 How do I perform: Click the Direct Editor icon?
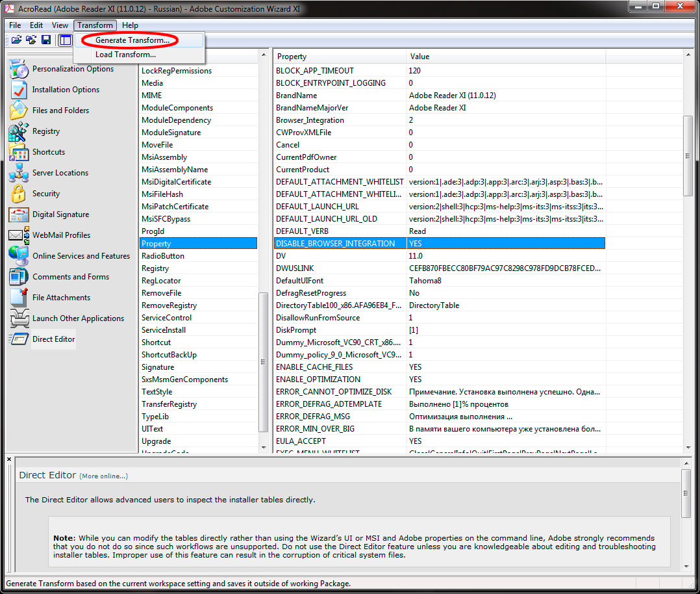[x=19, y=339]
